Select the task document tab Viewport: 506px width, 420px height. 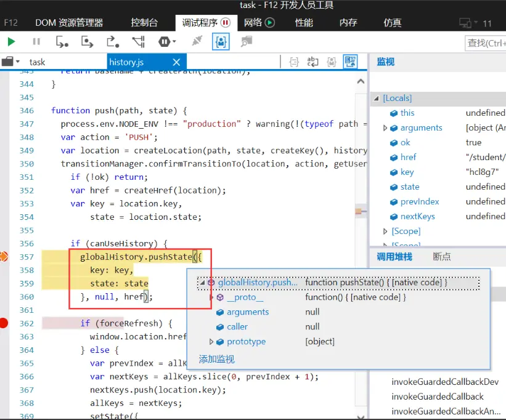37,62
